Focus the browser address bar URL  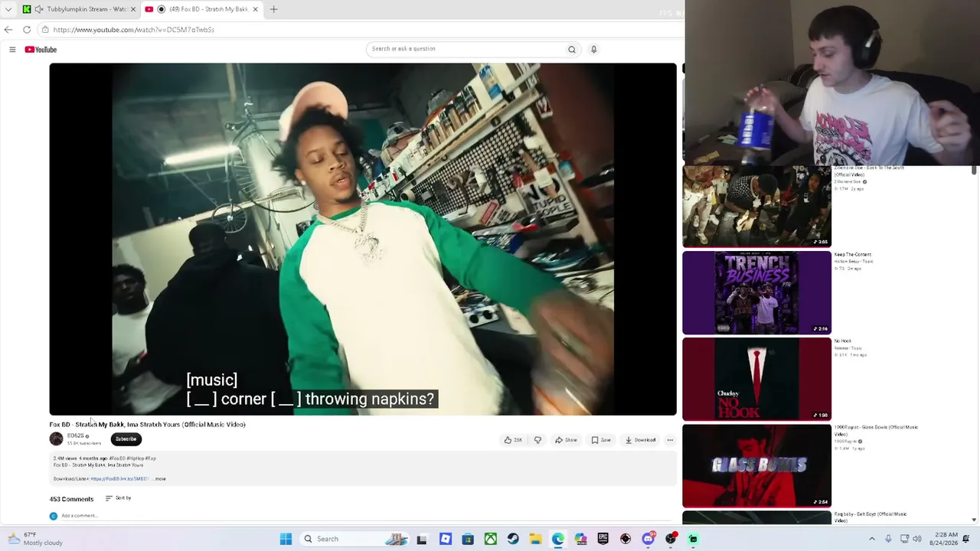tap(134, 29)
